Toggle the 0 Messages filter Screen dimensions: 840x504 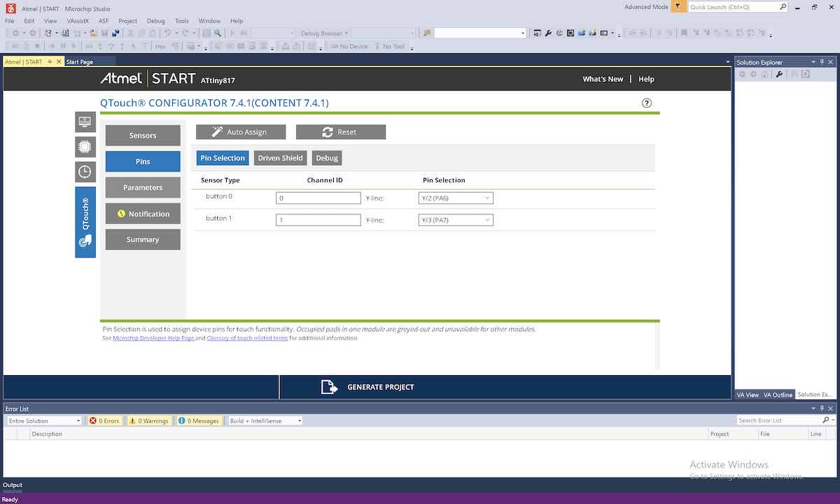click(x=199, y=421)
